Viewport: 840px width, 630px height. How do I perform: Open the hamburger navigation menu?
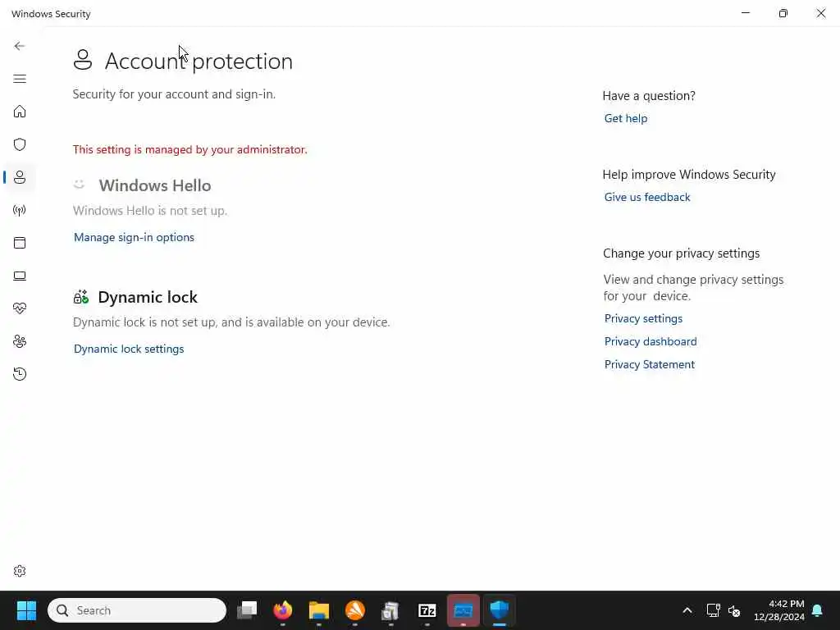(20, 80)
